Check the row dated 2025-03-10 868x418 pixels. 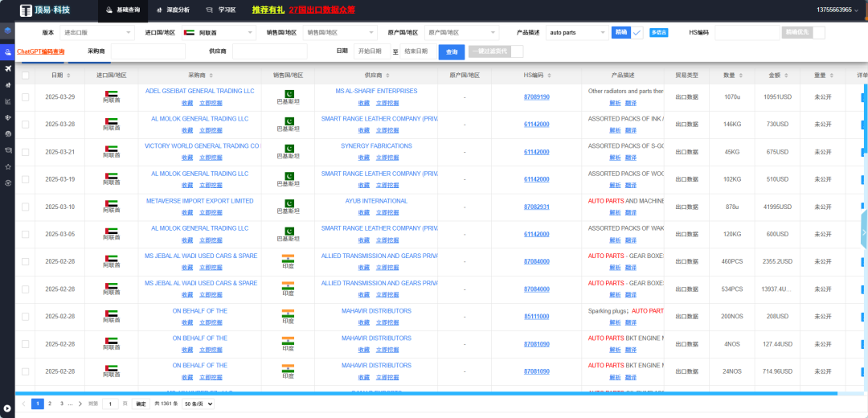[x=26, y=207]
